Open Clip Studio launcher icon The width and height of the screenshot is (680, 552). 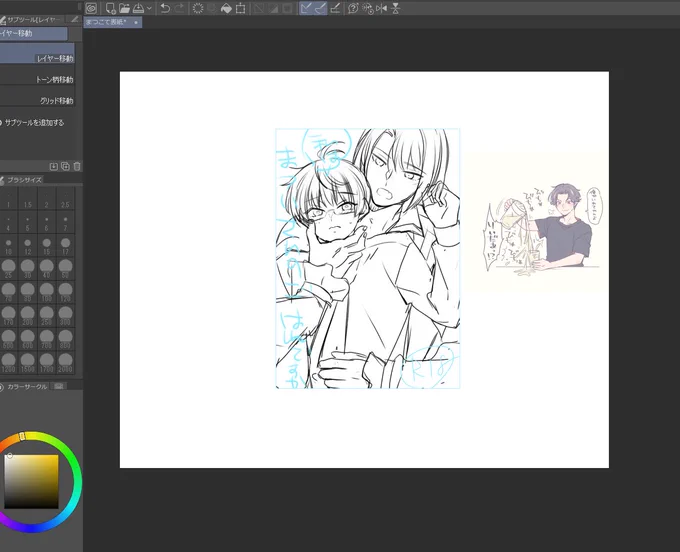click(91, 8)
